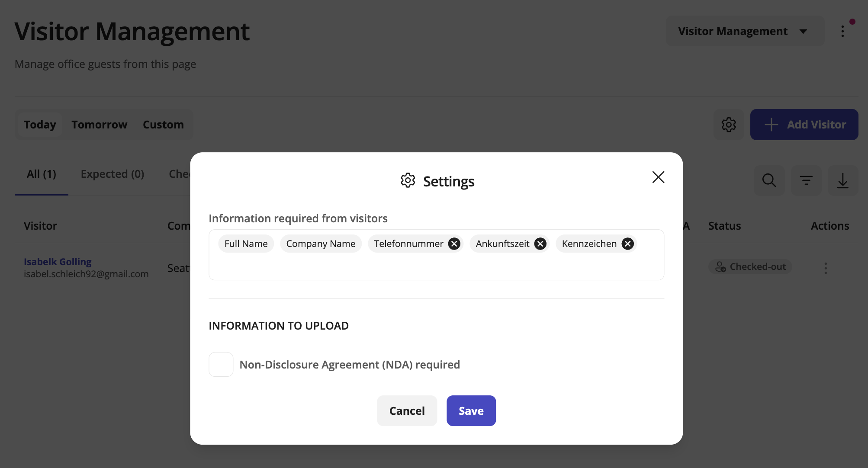Remove the Telefonnummer tag
The image size is (868, 468).
[454, 244]
